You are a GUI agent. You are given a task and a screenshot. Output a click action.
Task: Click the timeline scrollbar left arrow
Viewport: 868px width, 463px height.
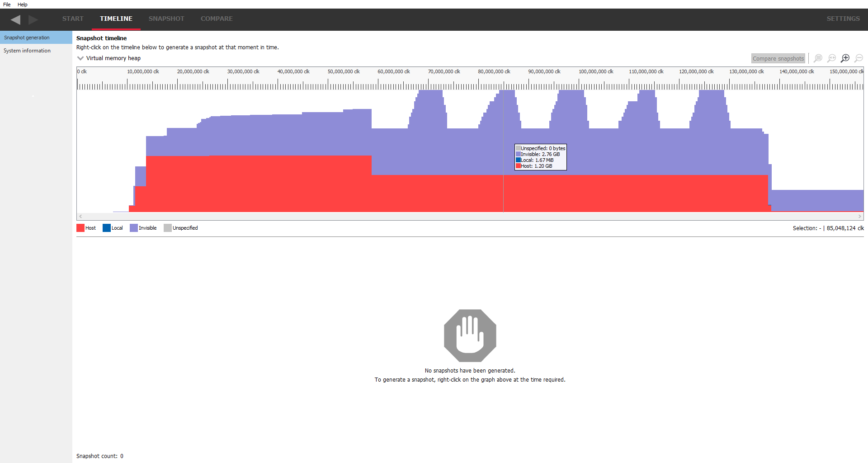(80, 217)
